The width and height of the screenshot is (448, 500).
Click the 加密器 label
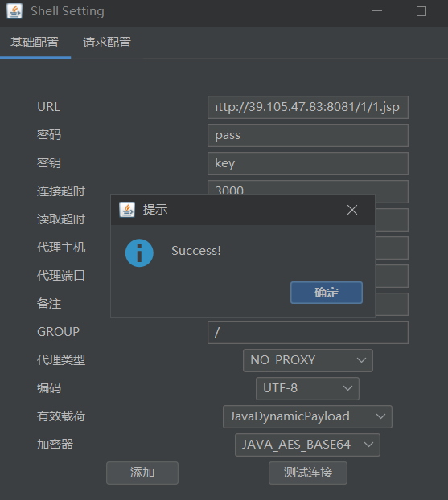coord(55,445)
